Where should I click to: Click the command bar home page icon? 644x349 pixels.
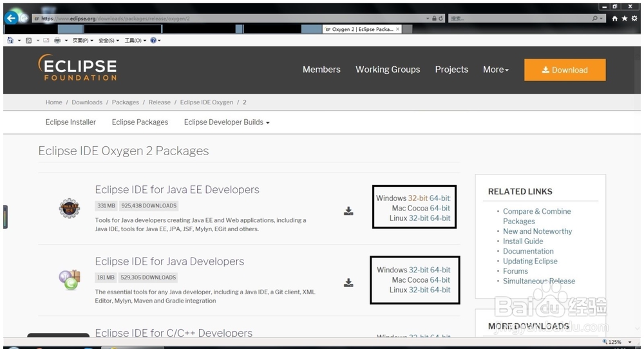[10, 40]
